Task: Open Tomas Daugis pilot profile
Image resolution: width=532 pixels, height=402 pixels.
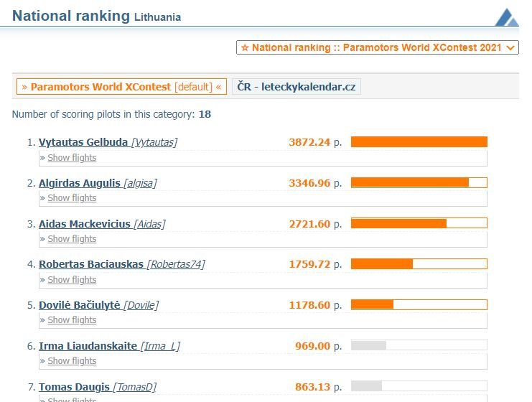Action: (98, 387)
